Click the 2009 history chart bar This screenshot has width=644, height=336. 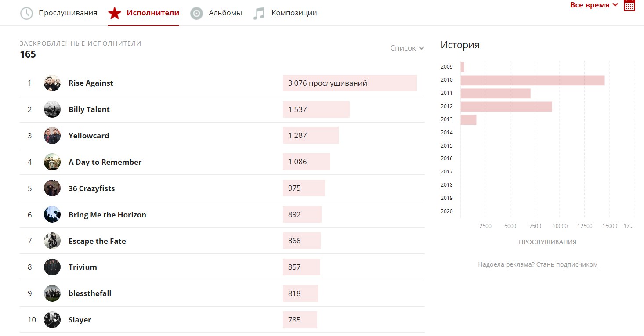pos(463,67)
